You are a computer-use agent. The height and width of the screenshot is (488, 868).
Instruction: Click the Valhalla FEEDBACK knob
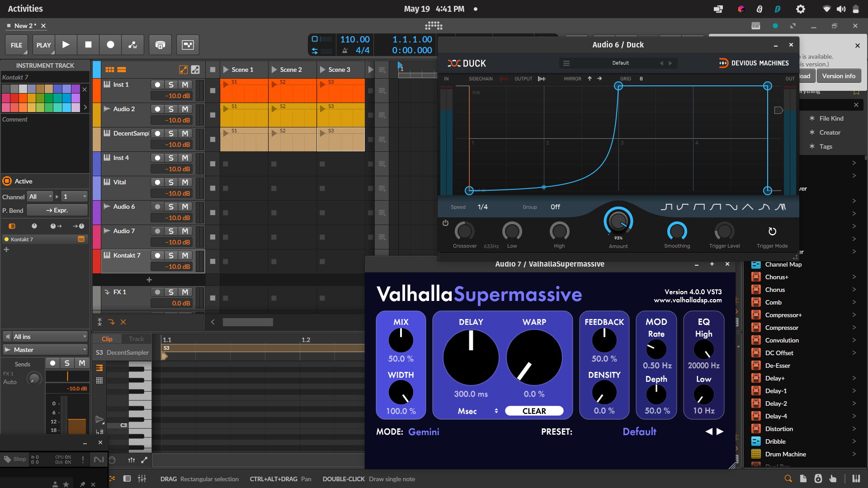pos(604,340)
